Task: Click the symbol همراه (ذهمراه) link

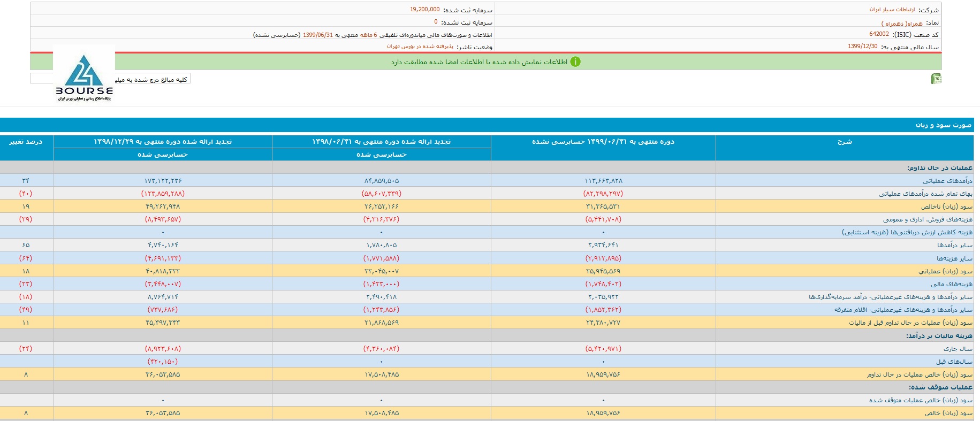Action: [x=902, y=23]
